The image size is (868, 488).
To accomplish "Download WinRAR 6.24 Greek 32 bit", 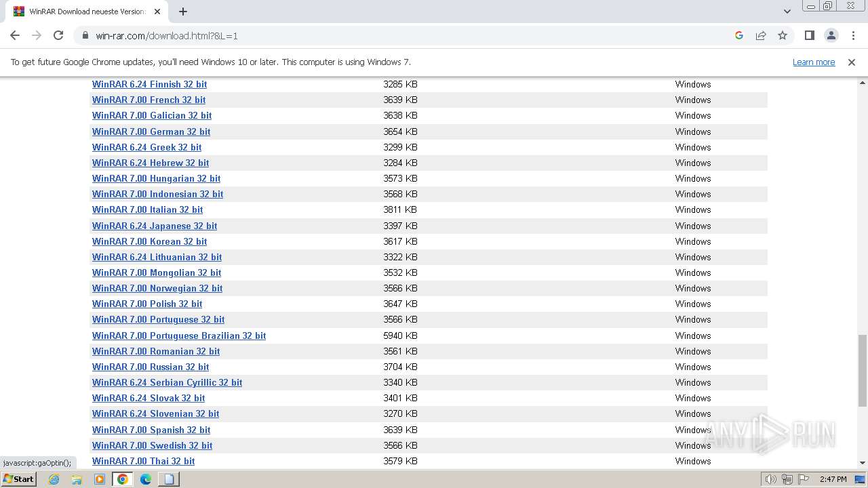I will click(146, 147).
